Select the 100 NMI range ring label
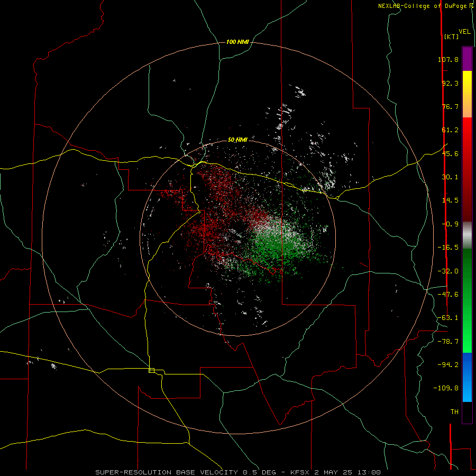The width and height of the screenshot is (476, 476). [237, 42]
